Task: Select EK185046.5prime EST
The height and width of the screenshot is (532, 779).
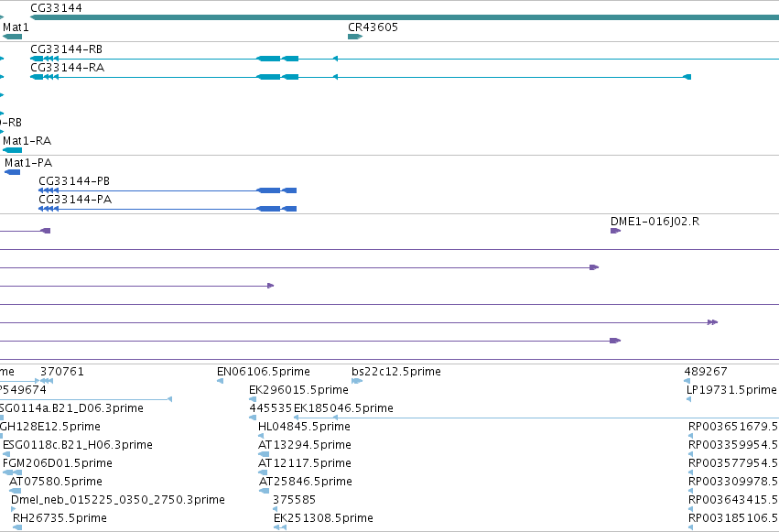Action: point(536,418)
